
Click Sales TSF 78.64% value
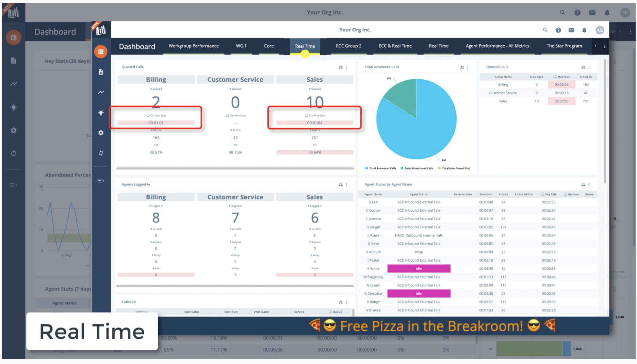click(x=315, y=152)
